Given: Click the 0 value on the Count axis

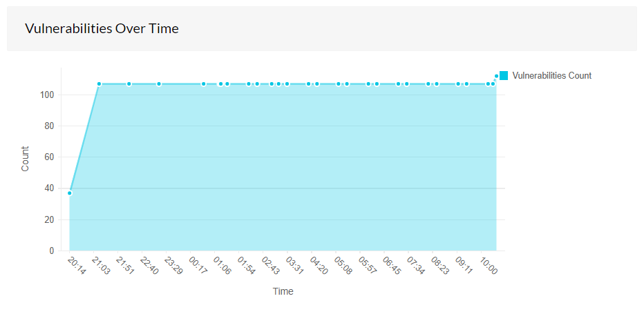Looking at the screenshot, I should (52, 251).
